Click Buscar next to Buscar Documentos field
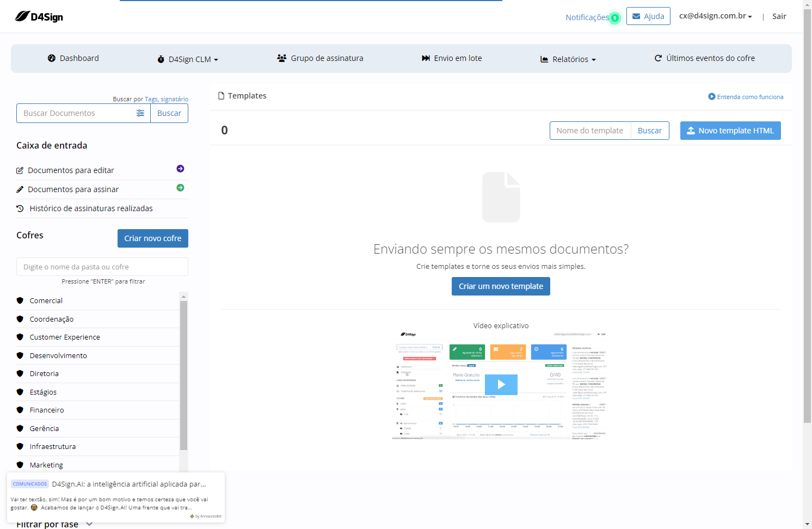Image resolution: width=812 pixels, height=529 pixels. tap(169, 113)
